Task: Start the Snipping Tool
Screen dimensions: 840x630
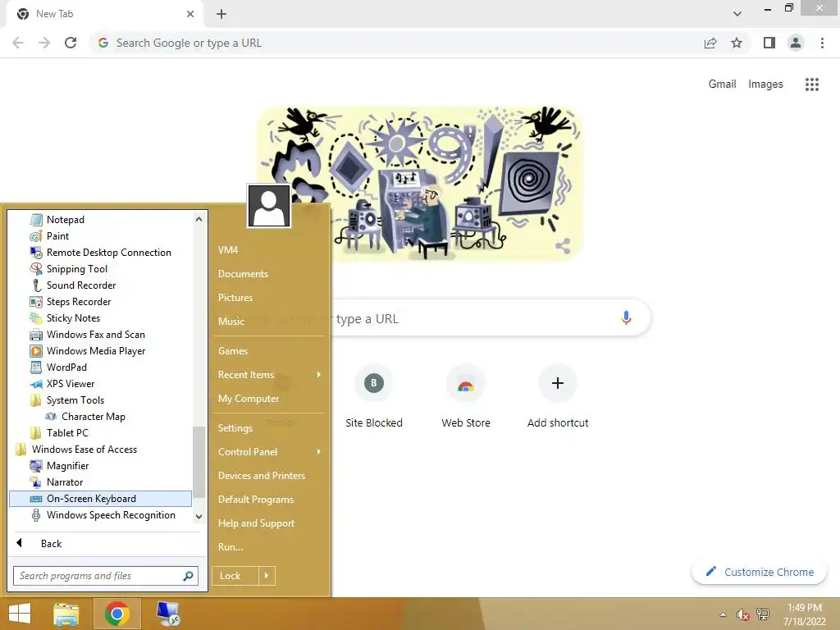Action: [76, 269]
